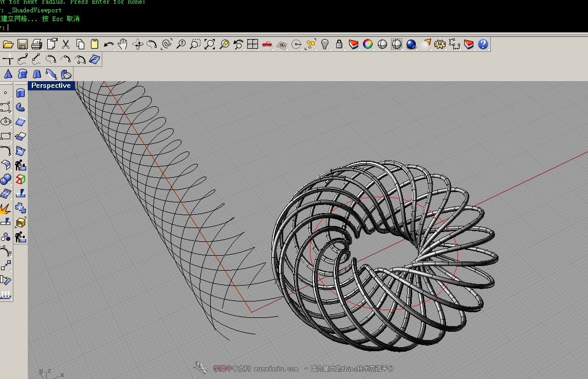
Task: Select the Fillet curves tool
Action: coord(6,150)
